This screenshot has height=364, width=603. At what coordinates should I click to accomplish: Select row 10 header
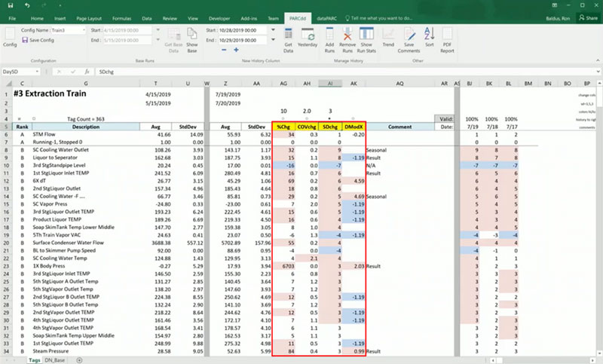[x=6, y=165]
